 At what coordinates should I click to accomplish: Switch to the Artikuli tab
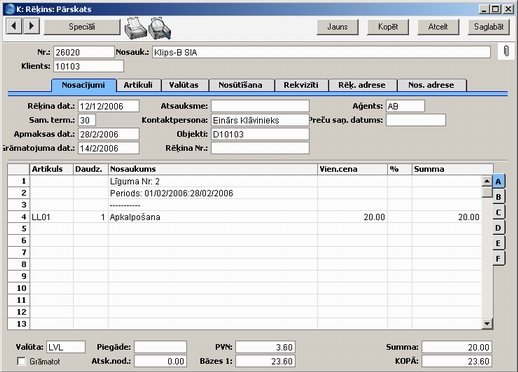point(138,85)
